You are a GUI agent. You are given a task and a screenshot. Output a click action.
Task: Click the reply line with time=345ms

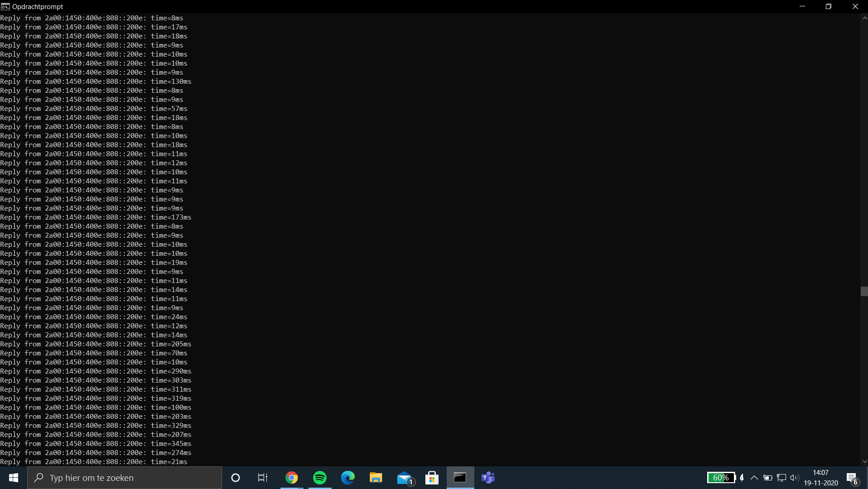[x=96, y=444]
